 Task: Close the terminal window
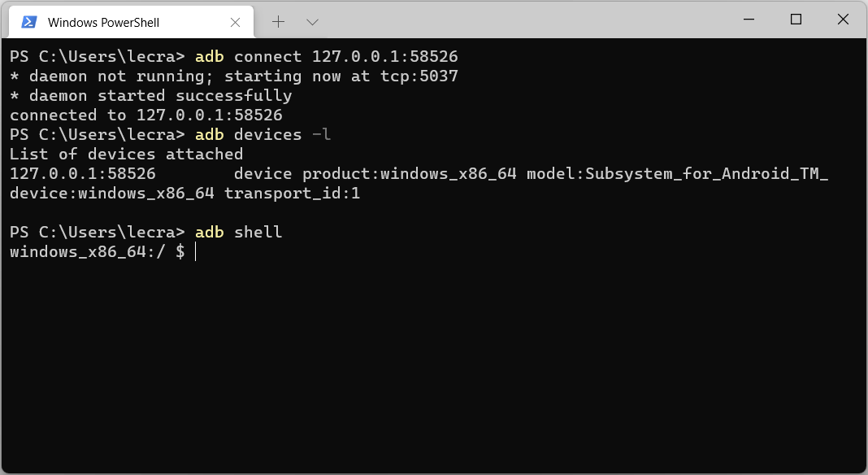[x=843, y=20]
